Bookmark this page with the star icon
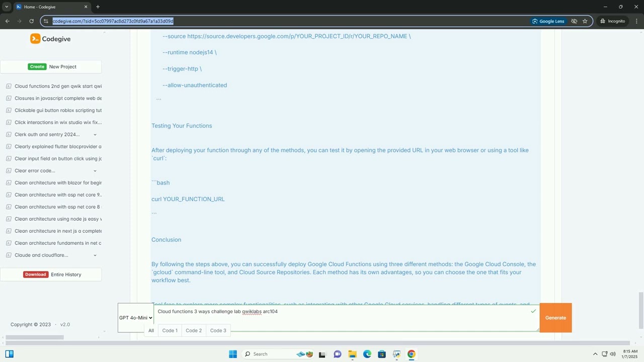644x362 pixels. [x=585, y=21]
